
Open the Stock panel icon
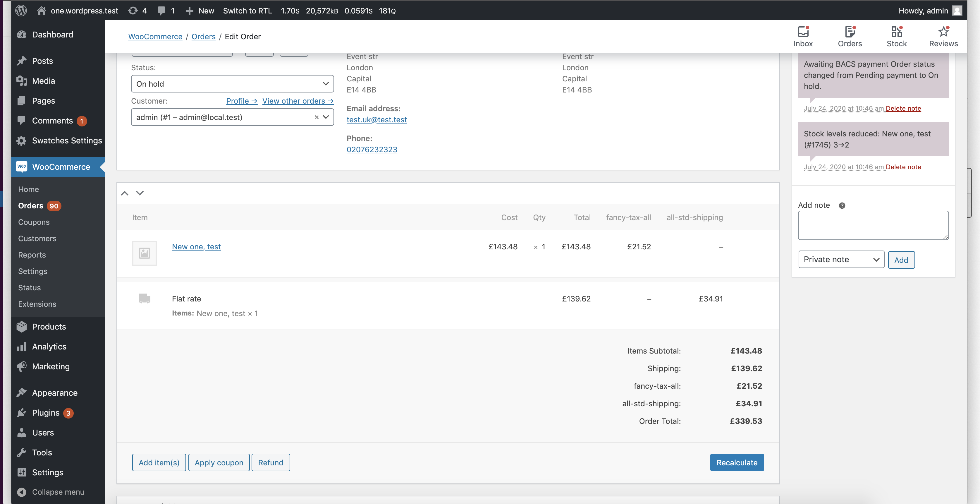(x=897, y=32)
